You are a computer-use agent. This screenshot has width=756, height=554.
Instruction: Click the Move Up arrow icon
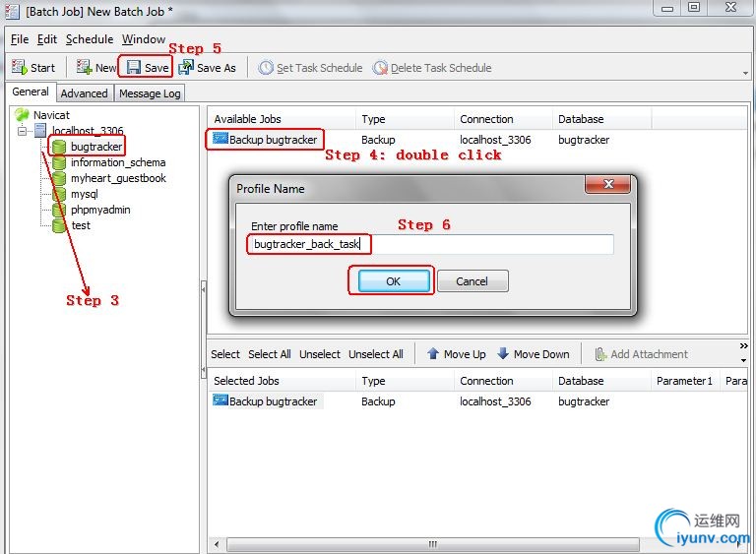point(433,354)
